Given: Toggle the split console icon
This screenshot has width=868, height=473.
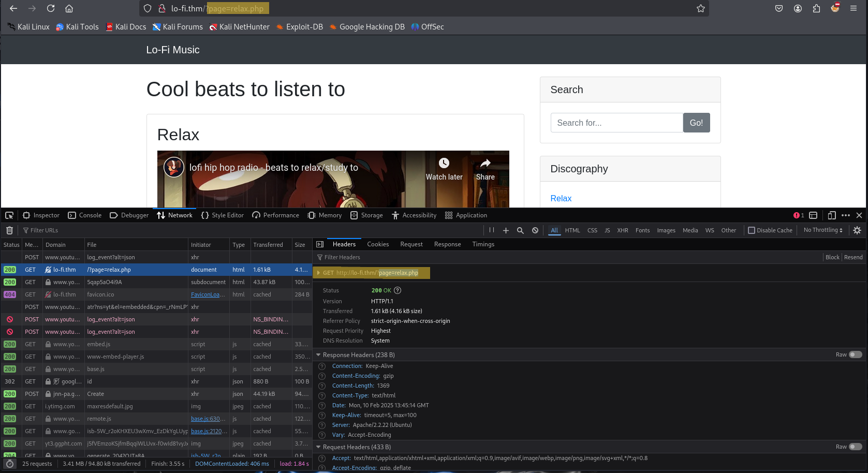Looking at the screenshot, I should (x=813, y=215).
